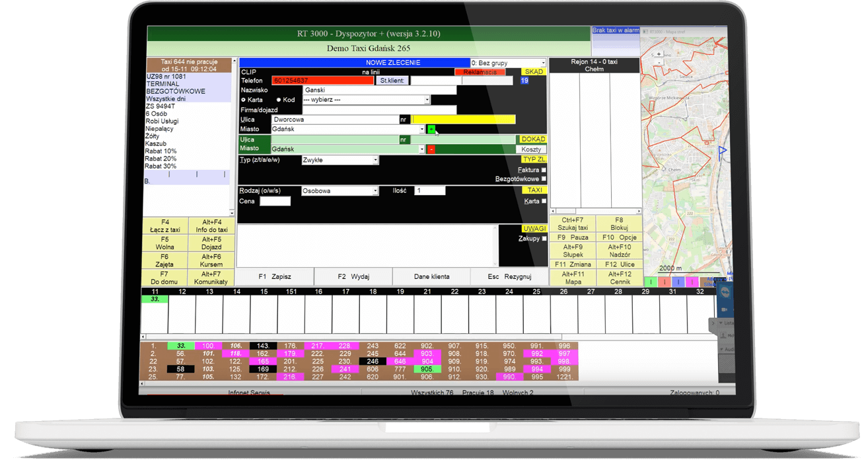Select the Karta radio button
The image size is (868, 460).
click(x=244, y=100)
